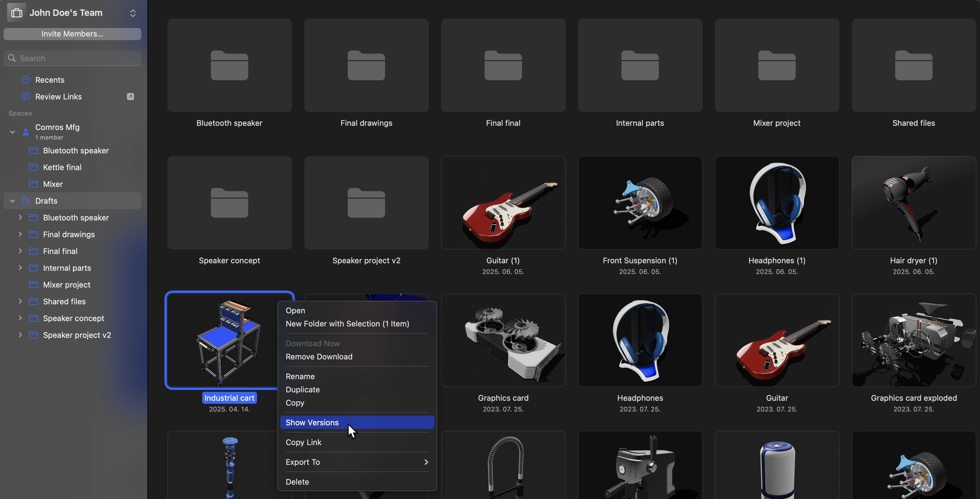Click the external link arrow beside Review Links

tap(131, 97)
